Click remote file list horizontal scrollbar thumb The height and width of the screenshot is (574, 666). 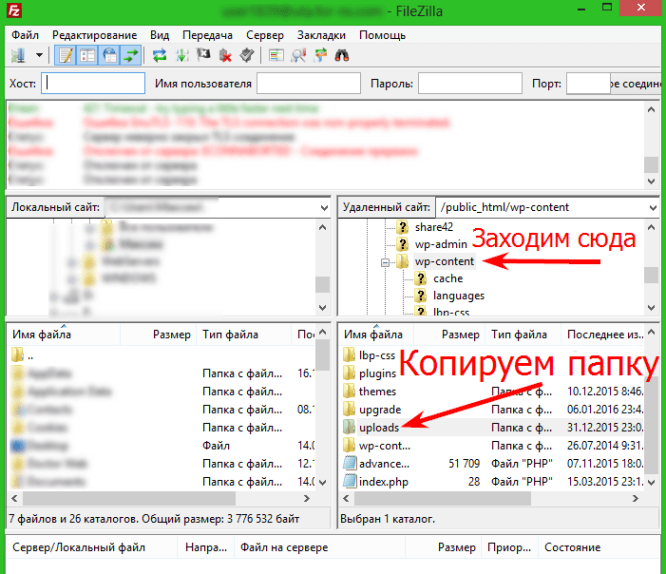(443, 498)
